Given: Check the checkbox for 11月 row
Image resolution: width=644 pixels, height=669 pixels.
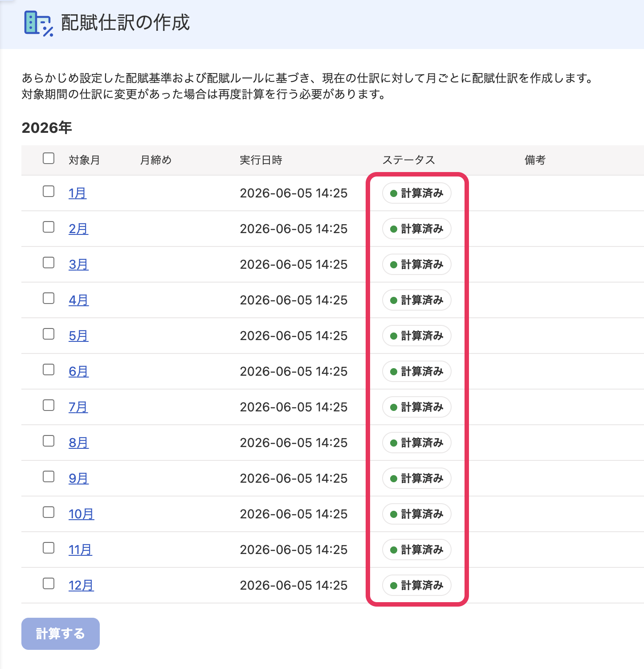Looking at the screenshot, I should tap(49, 548).
